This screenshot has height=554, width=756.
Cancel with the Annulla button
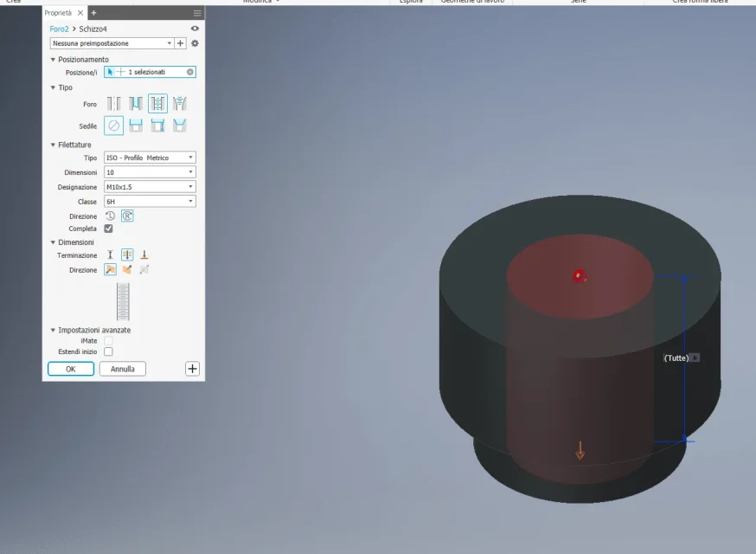(x=123, y=369)
